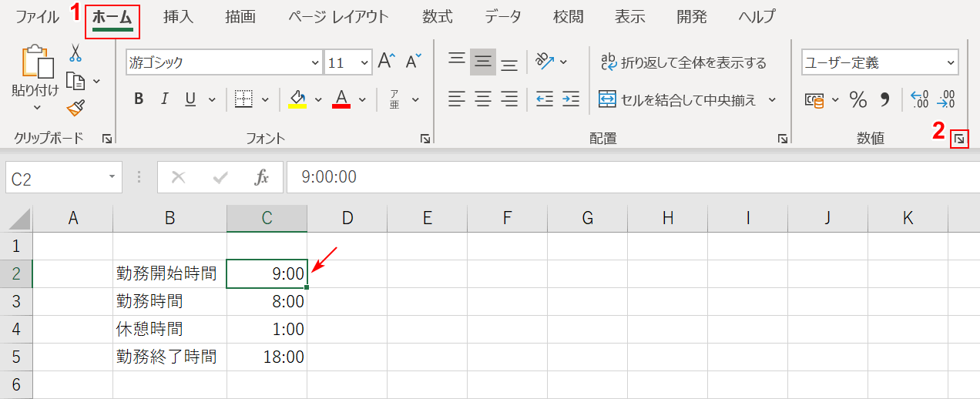The image size is (980, 399).
Task: Expand the paste options arrow
Action: click(36, 107)
